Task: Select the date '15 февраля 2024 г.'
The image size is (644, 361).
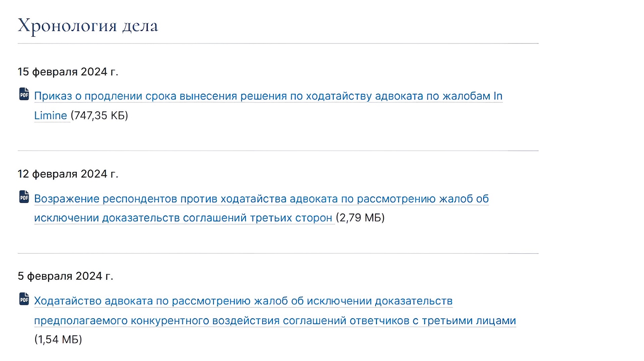Action: point(68,72)
